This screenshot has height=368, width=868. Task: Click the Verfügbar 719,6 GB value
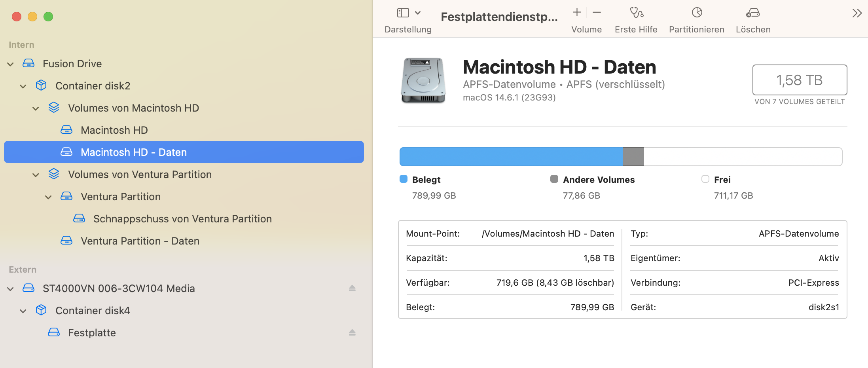pos(555,283)
